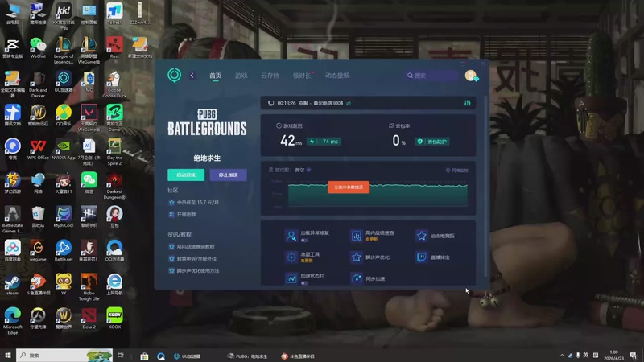Select the UU加速器 desktop shortcut
The image size is (644, 362).
(x=64, y=81)
